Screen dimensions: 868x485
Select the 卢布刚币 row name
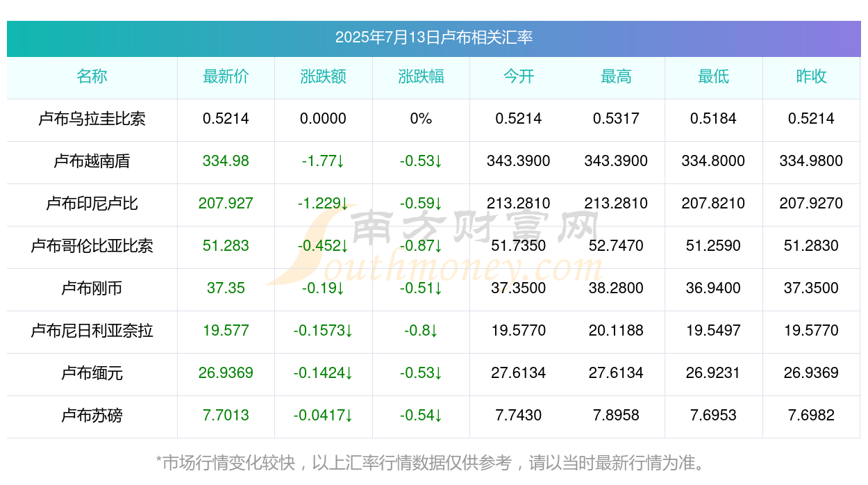(92, 288)
